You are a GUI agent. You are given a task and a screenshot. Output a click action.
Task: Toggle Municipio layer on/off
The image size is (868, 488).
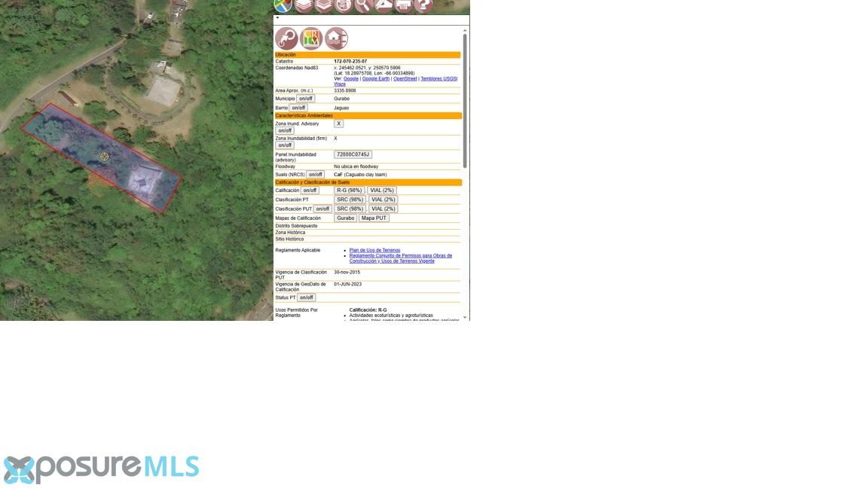(305, 99)
